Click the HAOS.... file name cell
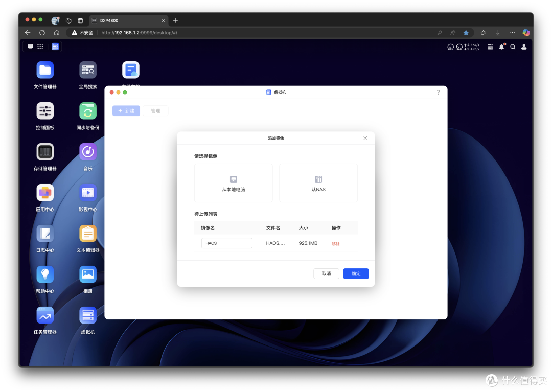 (x=275, y=243)
